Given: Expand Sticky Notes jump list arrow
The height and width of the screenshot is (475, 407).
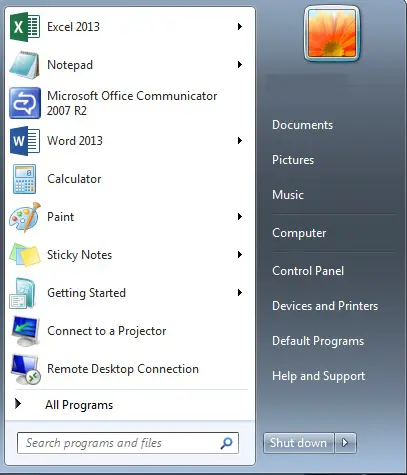Looking at the screenshot, I should click(x=240, y=255).
